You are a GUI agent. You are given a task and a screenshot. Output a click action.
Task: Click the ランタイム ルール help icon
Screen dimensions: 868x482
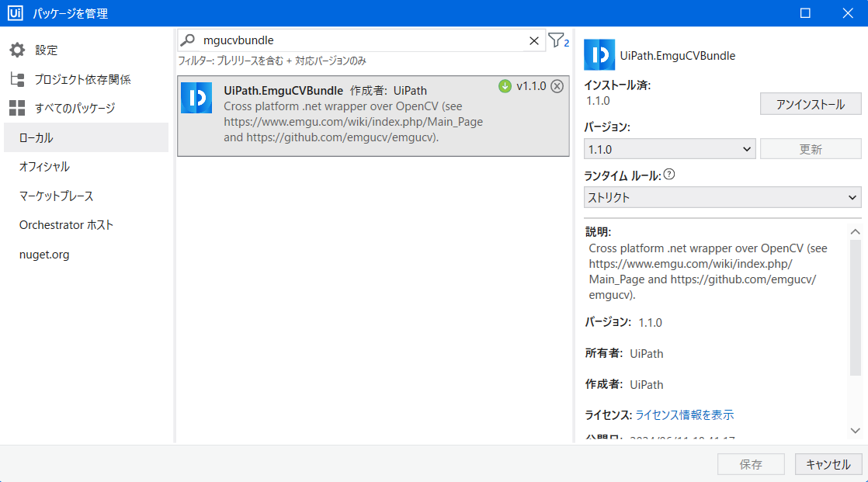click(x=668, y=175)
